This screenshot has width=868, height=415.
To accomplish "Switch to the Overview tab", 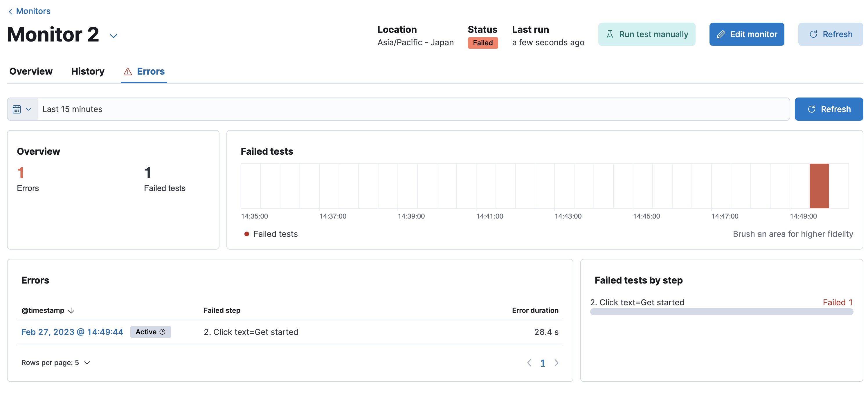I will (x=31, y=71).
